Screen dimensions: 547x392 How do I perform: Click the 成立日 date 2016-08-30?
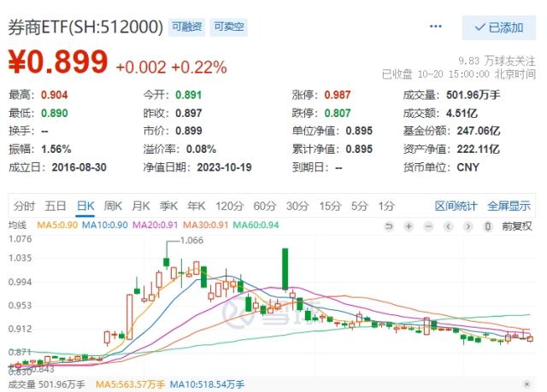(x=79, y=167)
